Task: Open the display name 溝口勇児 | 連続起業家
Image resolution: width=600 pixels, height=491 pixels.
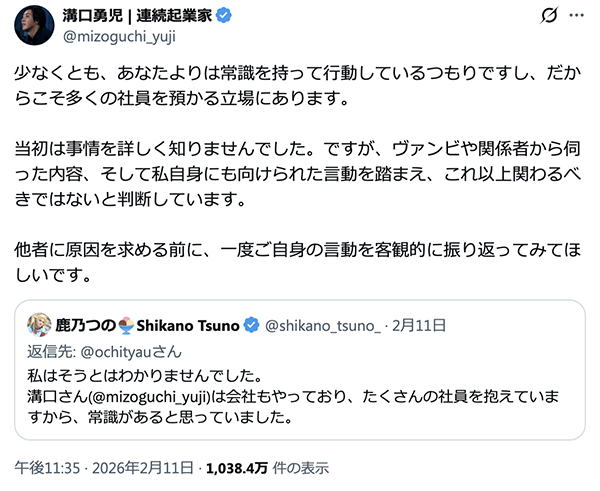Action: coord(138,17)
